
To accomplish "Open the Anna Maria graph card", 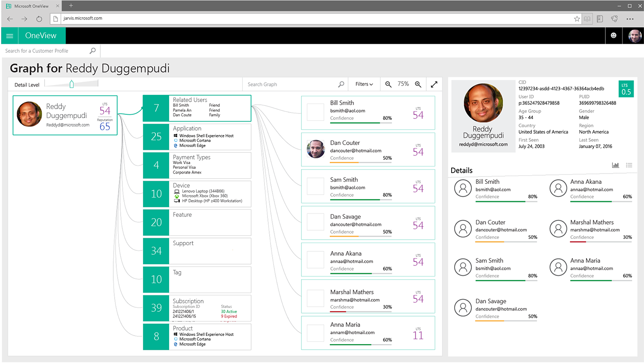I will [x=368, y=333].
